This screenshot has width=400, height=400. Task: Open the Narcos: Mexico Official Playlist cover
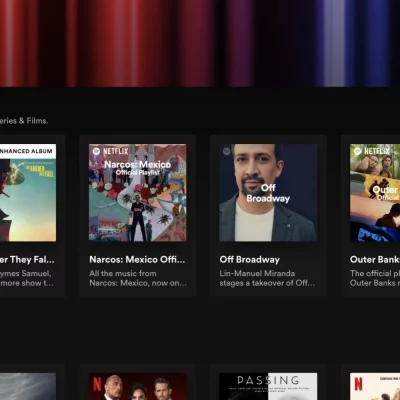[x=138, y=193]
